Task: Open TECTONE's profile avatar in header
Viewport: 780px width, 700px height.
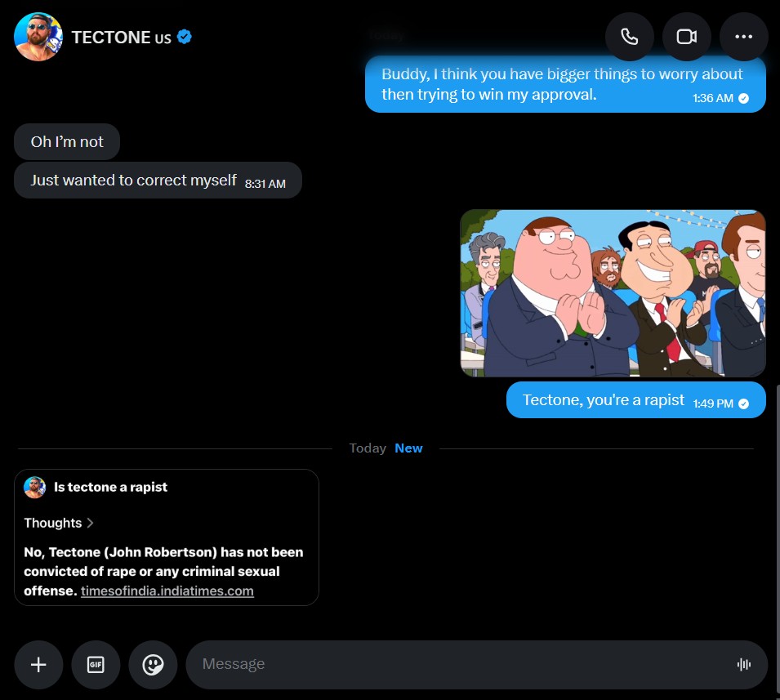Action: pyautogui.click(x=38, y=37)
